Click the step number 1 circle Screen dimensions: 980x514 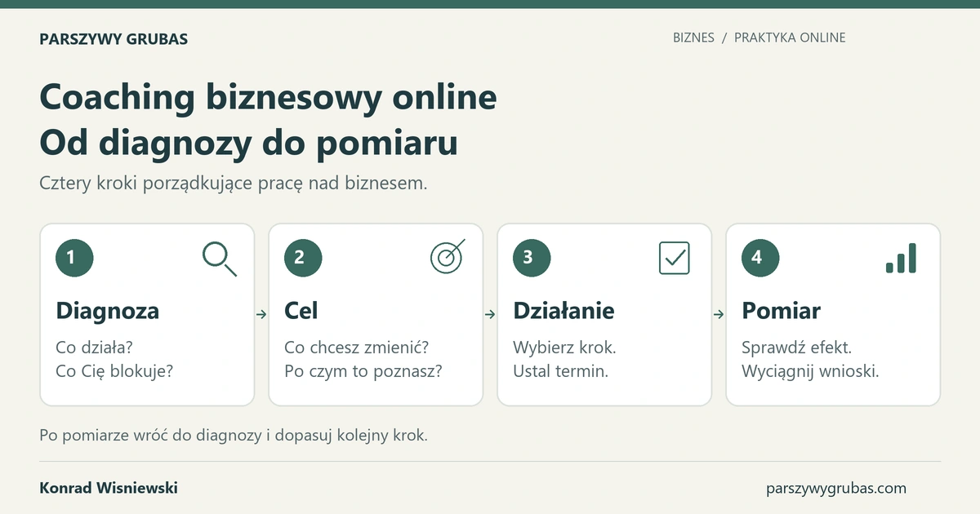(74, 258)
